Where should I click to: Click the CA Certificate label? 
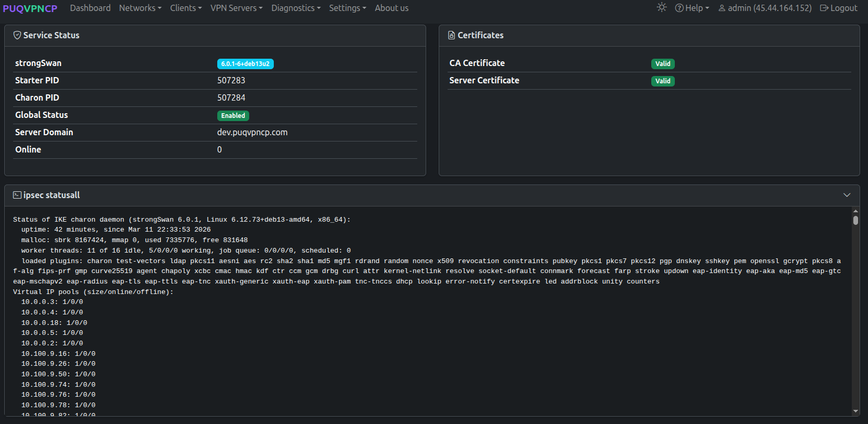[x=477, y=63]
